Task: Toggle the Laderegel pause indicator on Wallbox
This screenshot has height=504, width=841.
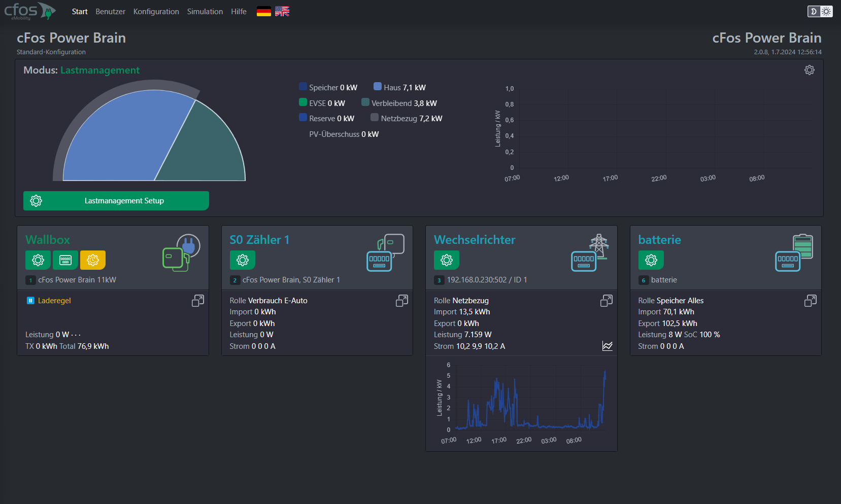Action: [30, 301]
